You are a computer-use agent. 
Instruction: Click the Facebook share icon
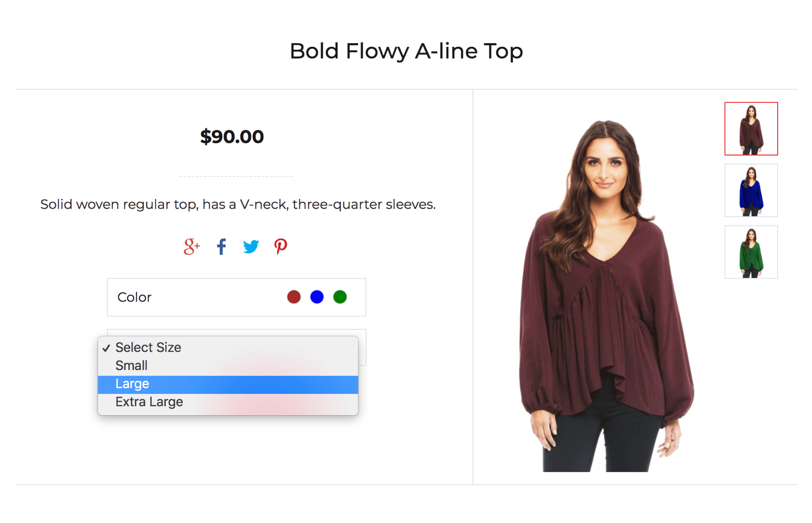pos(222,246)
